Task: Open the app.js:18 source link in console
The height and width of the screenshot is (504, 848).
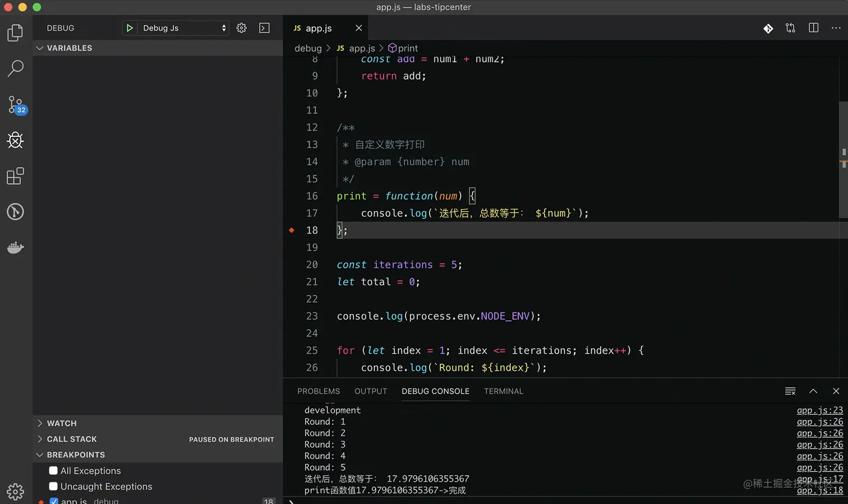Action: [819, 490]
